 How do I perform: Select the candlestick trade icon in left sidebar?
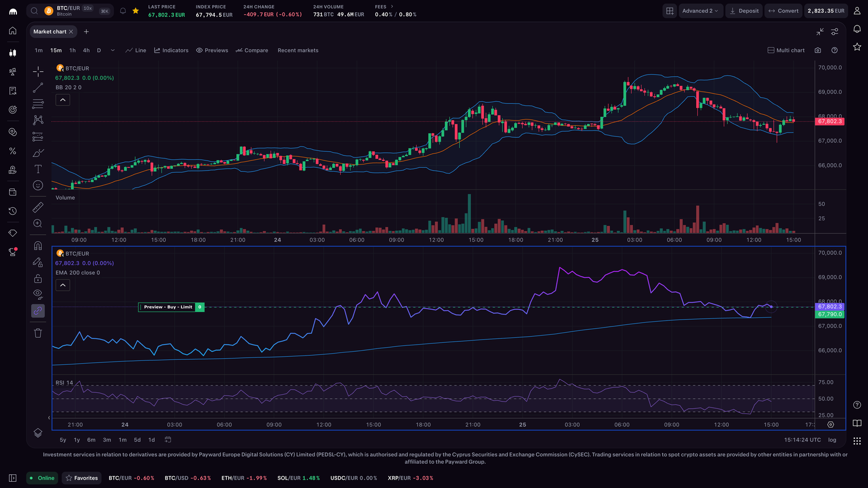click(12, 53)
